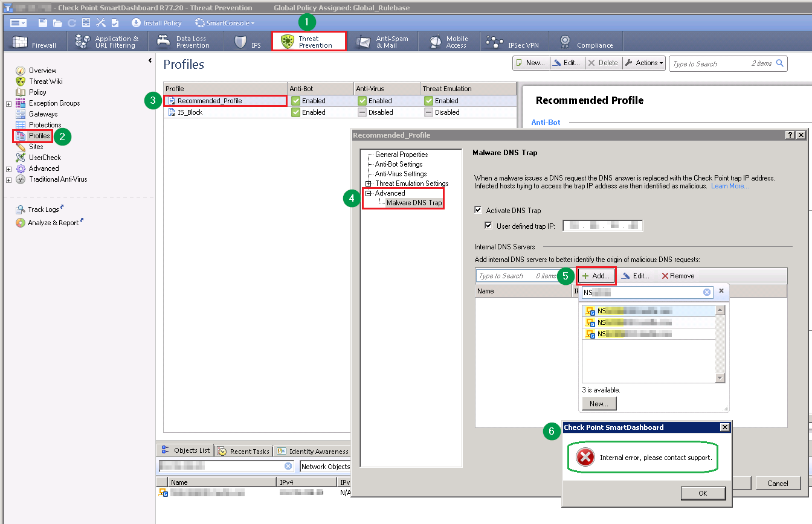Click OK in the Internal error dialog
This screenshot has height=524, width=812.
tap(703, 493)
